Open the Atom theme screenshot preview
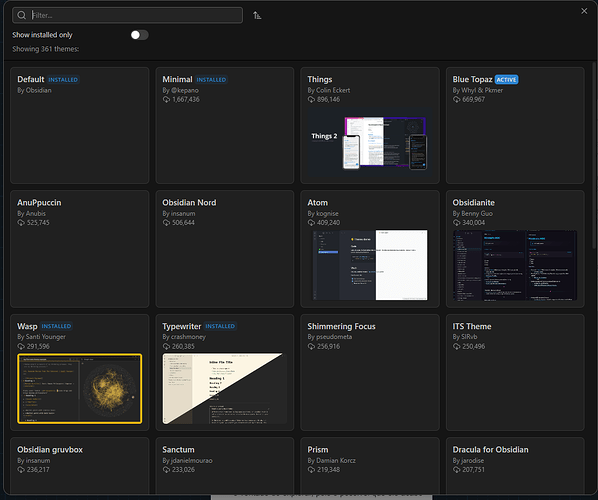Viewport: 598px width, 500px height. click(370, 265)
